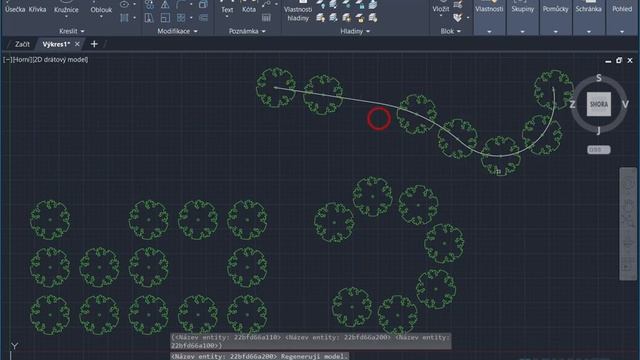This screenshot has height=360, width=640.
Task: Open the Pomůcky ribbon panel
Action: (556, 18)
